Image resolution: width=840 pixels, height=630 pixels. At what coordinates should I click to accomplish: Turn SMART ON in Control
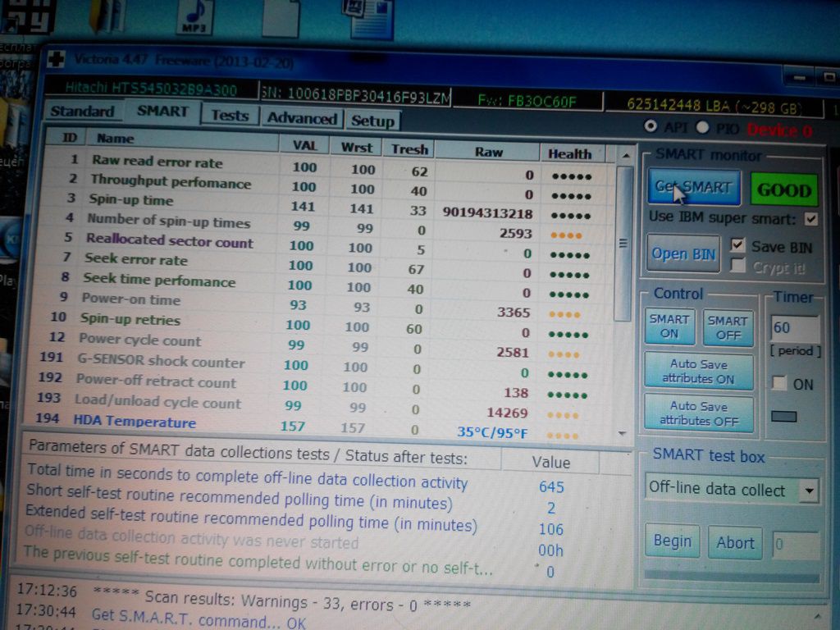pos(669,326)
